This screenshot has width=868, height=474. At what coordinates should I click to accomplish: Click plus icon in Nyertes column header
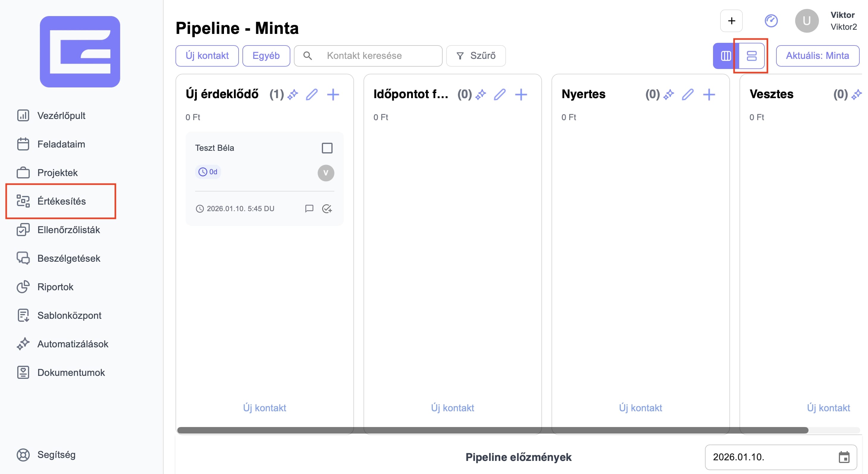[x=709, y=94]
